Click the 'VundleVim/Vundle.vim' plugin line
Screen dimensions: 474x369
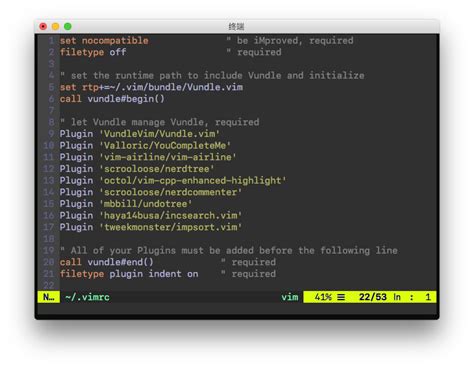140,134
